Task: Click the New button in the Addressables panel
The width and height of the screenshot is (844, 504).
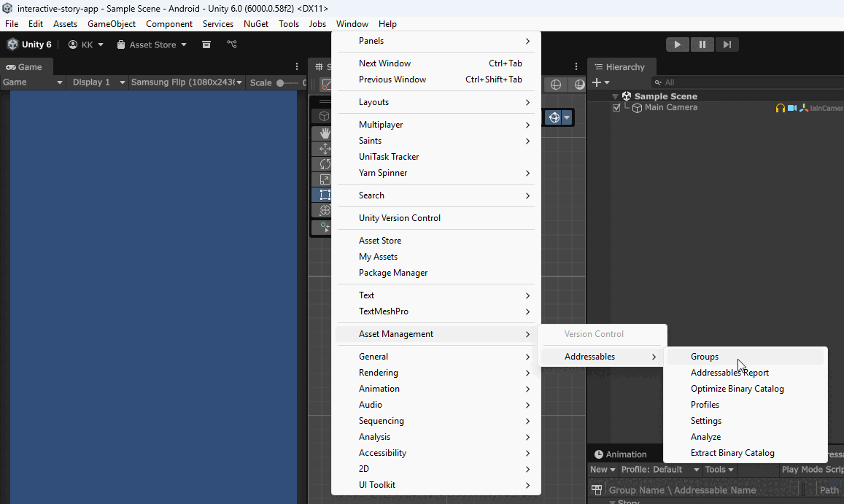Action: [x=602, y=469]
